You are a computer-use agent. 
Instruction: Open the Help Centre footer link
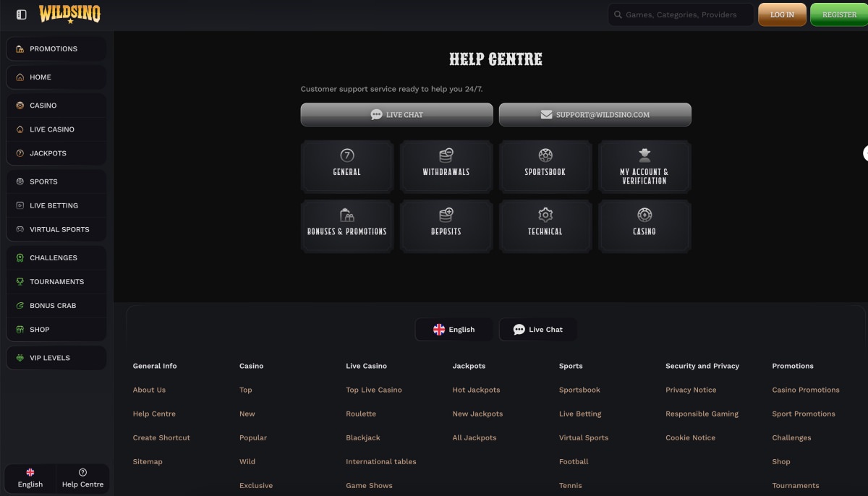point(154,414)
